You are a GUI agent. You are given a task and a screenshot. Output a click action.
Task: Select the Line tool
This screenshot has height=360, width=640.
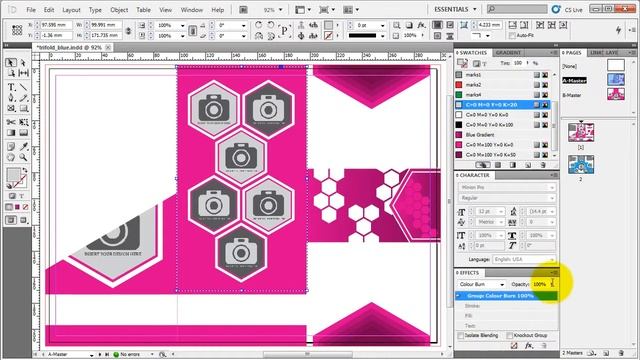pyautogui.click(x=23, y=87)
